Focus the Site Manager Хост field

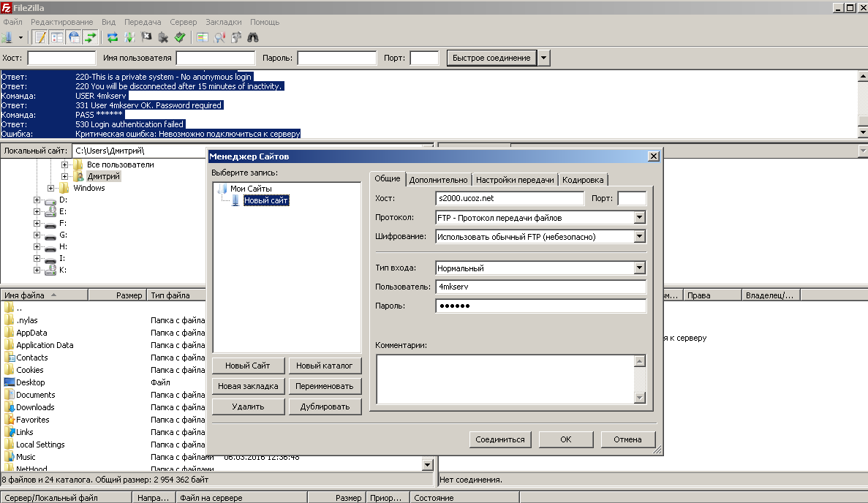[509, 198]
